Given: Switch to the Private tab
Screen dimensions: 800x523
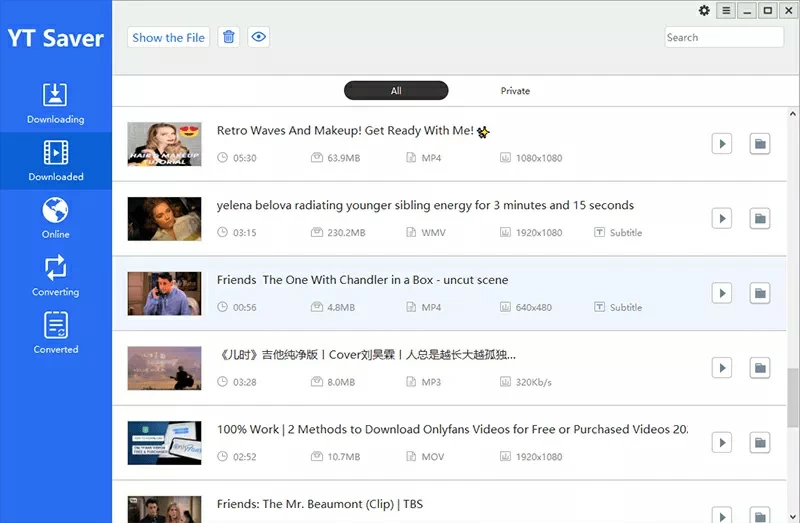Looking at the screenshot, I should [515, 91].
